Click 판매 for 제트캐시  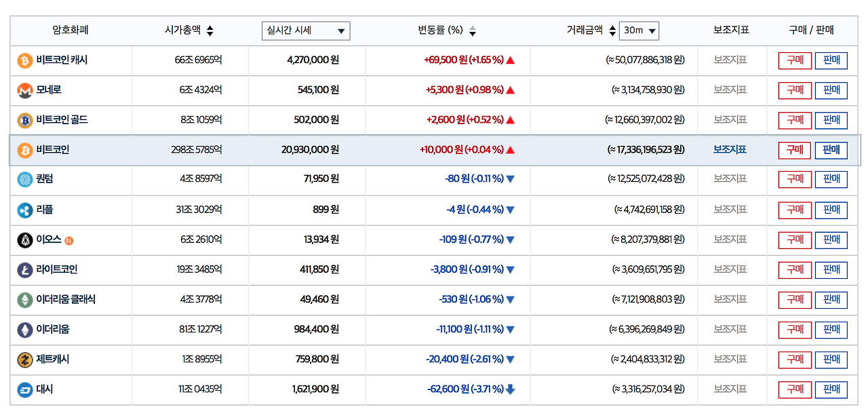click(831, 360)
